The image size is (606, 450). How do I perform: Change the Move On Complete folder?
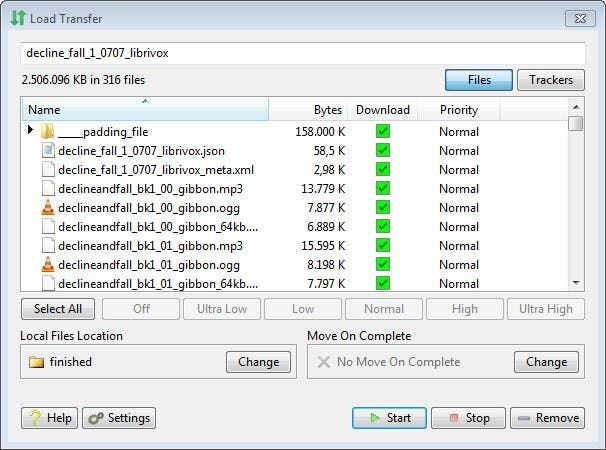pos(546,362)
